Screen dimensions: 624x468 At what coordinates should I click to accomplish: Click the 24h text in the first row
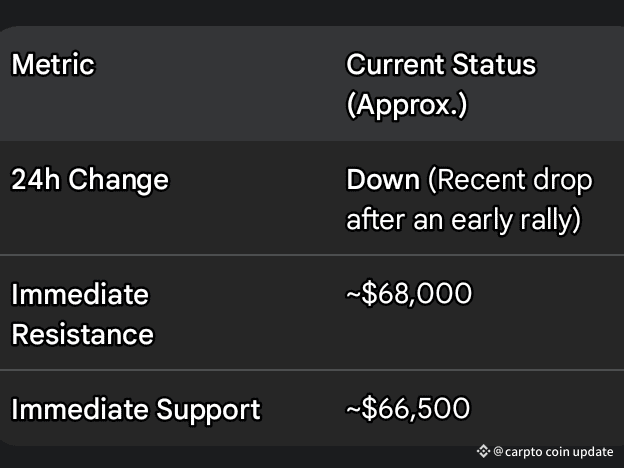pos(35,179)
